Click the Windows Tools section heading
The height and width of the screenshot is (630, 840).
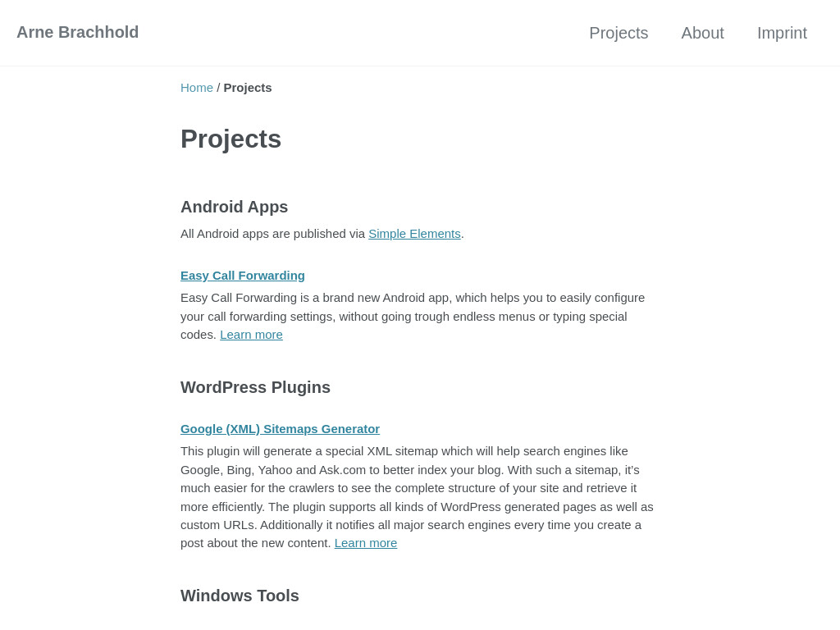click(240, 596)
